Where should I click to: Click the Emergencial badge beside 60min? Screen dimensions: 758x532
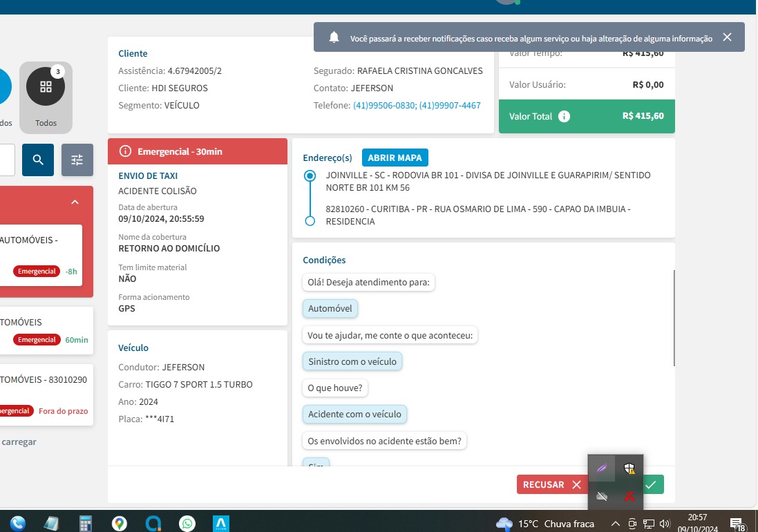[37, 340]
